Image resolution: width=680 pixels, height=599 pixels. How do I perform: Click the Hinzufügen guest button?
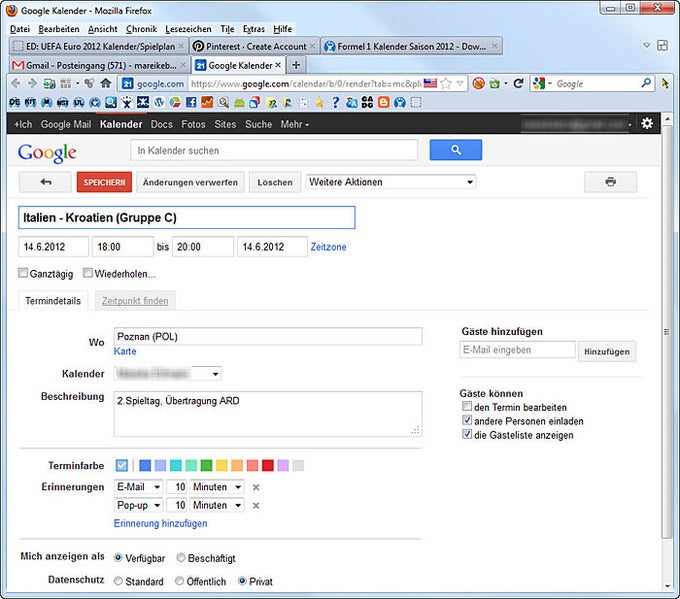click(x=607, y=351)
